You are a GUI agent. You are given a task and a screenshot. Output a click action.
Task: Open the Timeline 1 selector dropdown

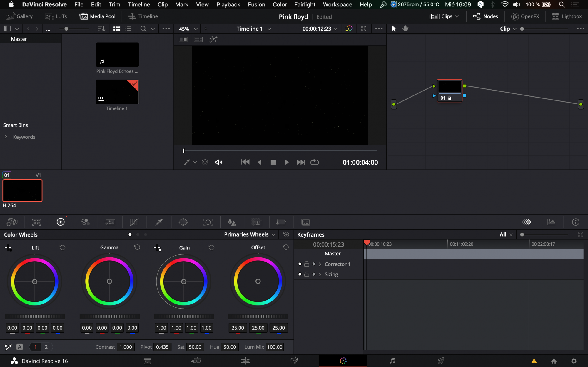tap(254, 29)
